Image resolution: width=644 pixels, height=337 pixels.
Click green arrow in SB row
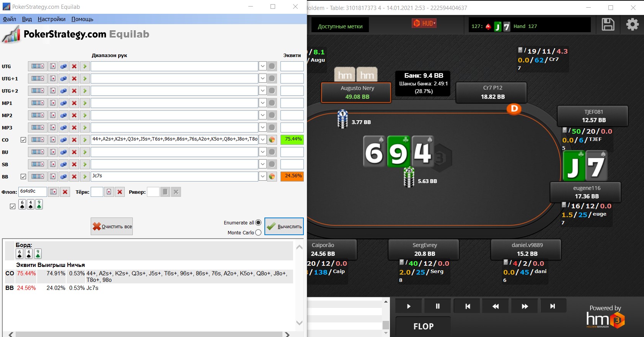[x=85, y=164]
